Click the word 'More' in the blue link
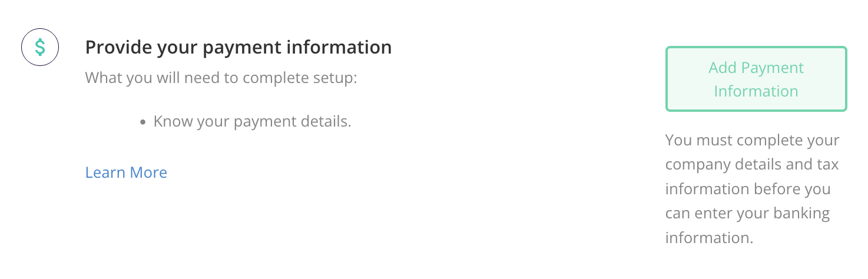Image resolution: width=868 pixels, height=279 pixels. tap(148, 172)
